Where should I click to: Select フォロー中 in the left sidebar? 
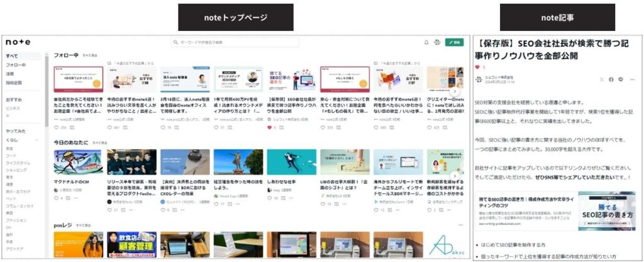coord(16,65)
